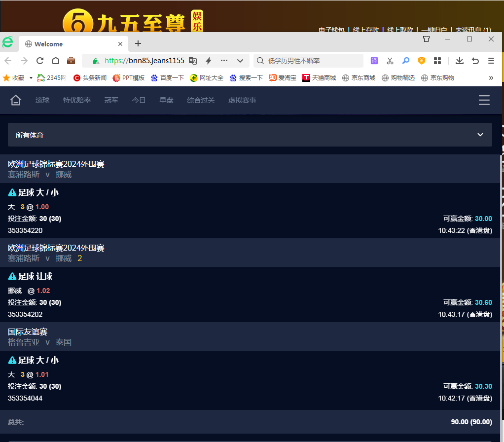Viewport: 504px width, 442px height.
Task: Select the 今日 navigation item
Action: pos(139,100)
